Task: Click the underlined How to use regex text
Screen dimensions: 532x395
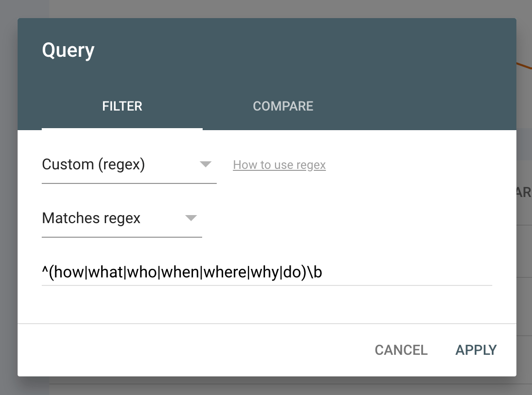Action: 279,164
